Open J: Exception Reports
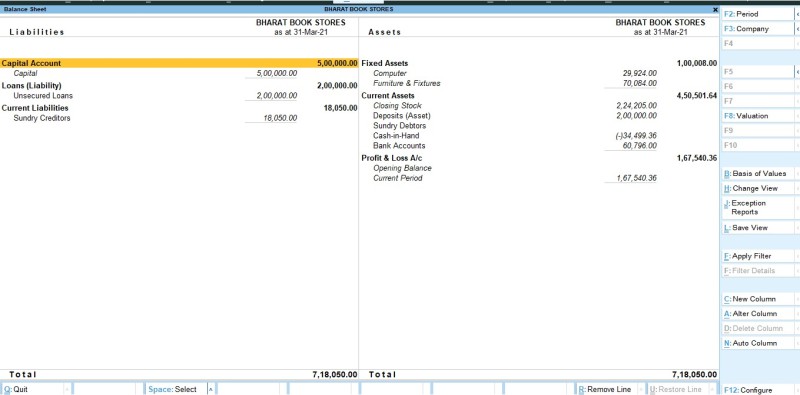 758,207
